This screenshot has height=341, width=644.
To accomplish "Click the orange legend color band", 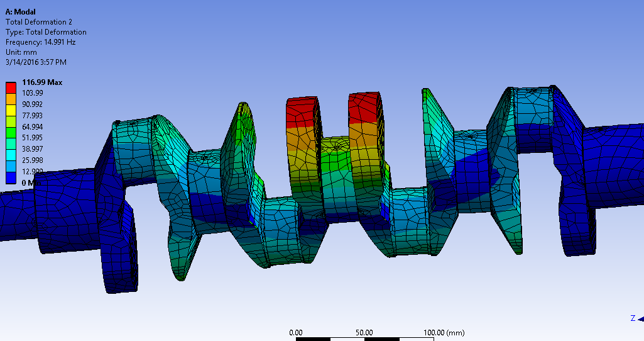I will tap(11, 99).
